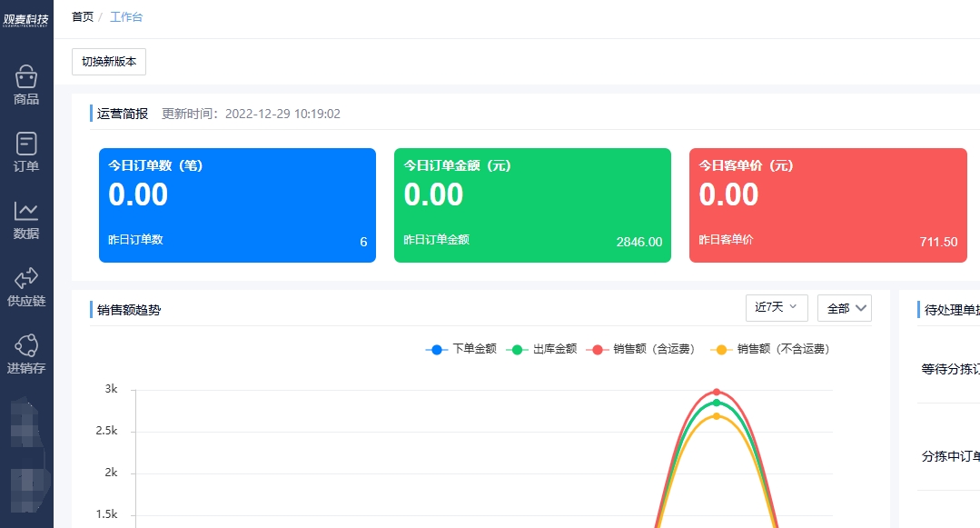Click the 等待分拣 pending item
980x528 pixels.
point(950,369)
